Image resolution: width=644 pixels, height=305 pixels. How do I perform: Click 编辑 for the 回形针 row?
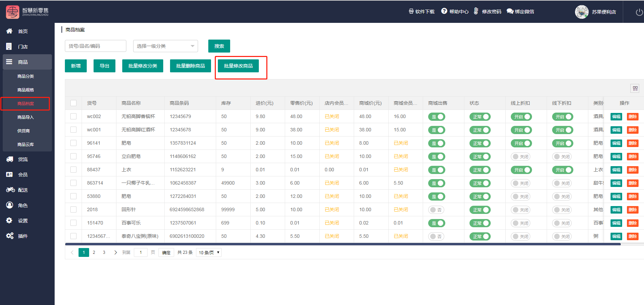pyautogui.click(x=616, y=210)
